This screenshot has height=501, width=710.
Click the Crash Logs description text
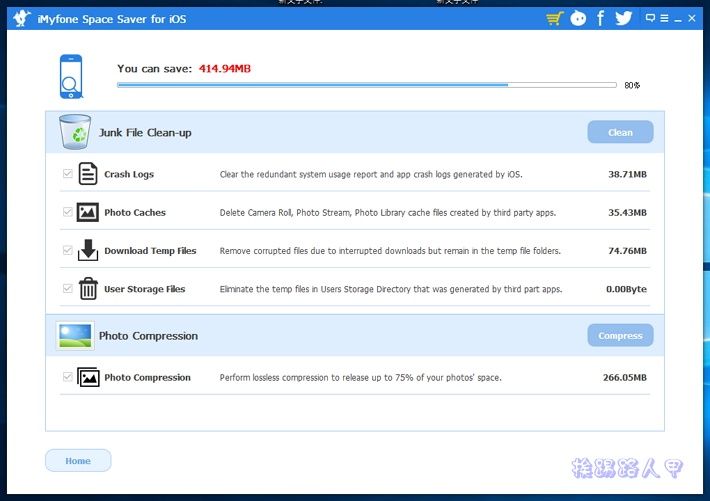click(x=371, y=174)
